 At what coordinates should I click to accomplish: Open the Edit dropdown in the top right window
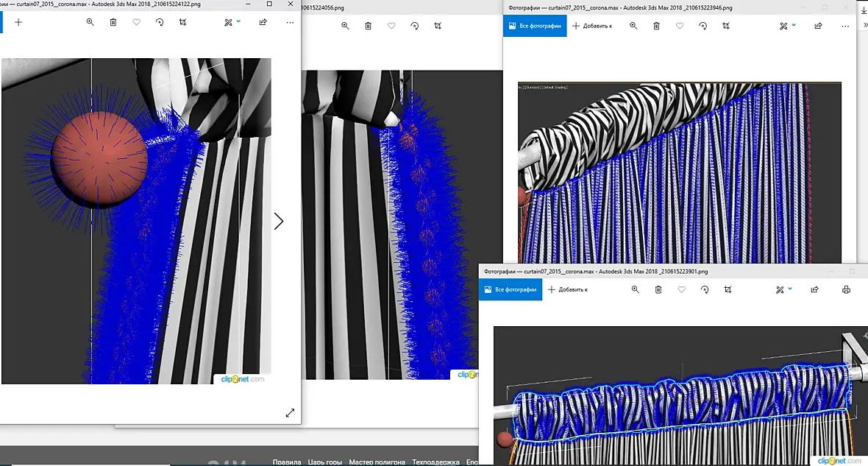pos(787,26)
